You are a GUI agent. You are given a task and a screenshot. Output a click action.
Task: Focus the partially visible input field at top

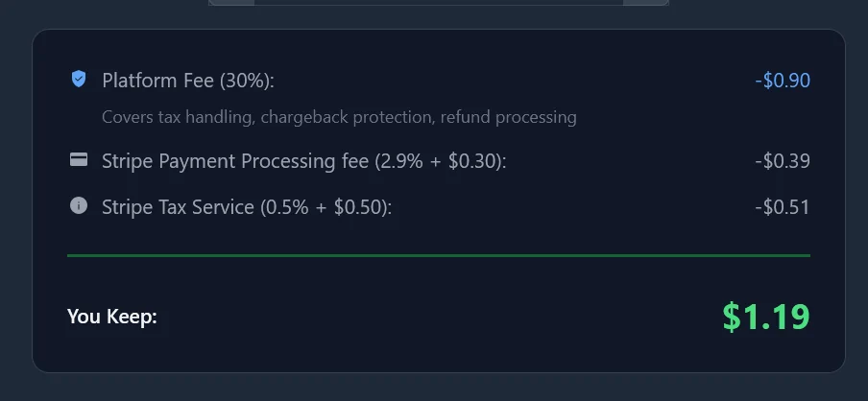coord(439,3)
